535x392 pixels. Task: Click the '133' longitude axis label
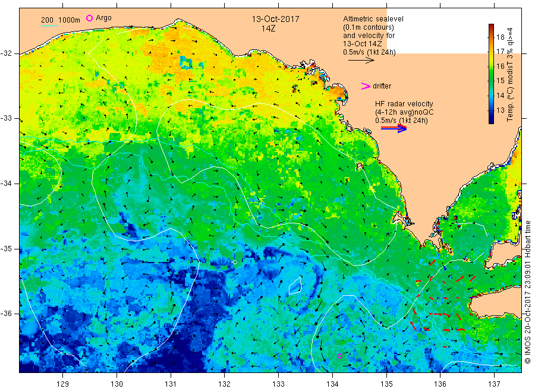(x=278, y=384)
